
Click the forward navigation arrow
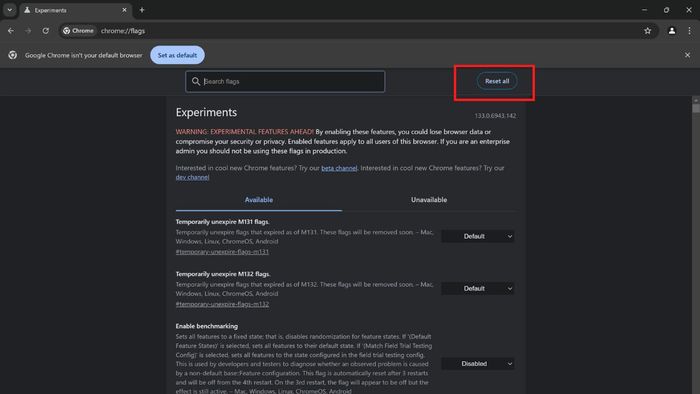click(x=28, y=31)
